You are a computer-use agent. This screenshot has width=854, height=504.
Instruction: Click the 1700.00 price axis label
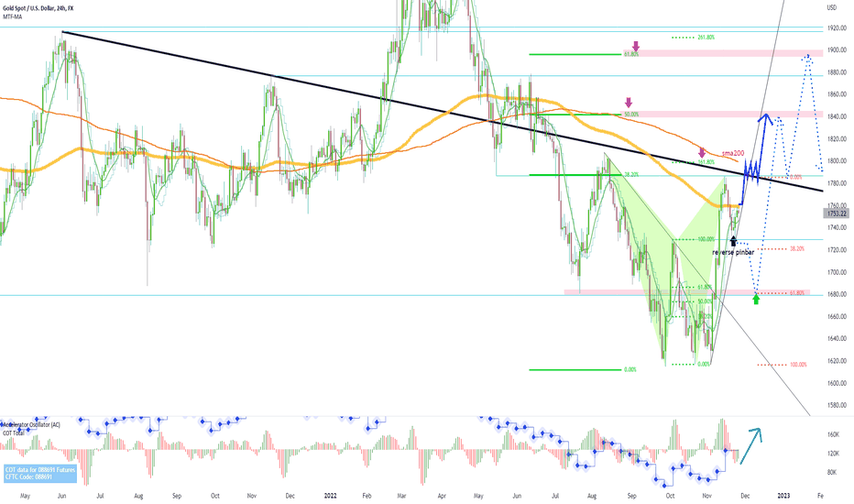point(838,272)
